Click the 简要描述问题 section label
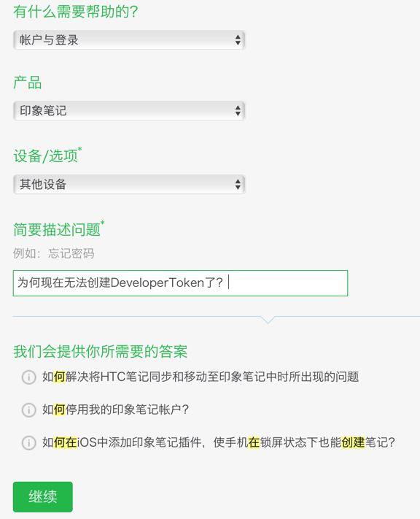The width and height of the screenshot is (420, 519). pos(58,229)
